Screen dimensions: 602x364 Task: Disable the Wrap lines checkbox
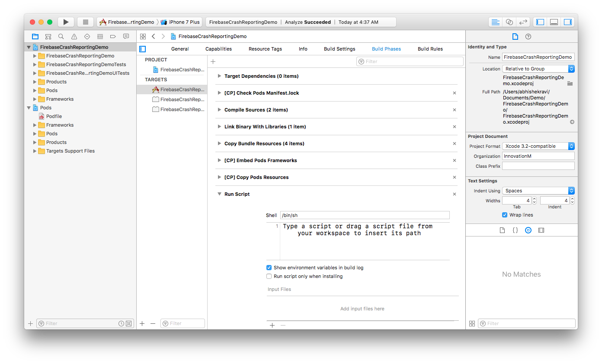505,215
